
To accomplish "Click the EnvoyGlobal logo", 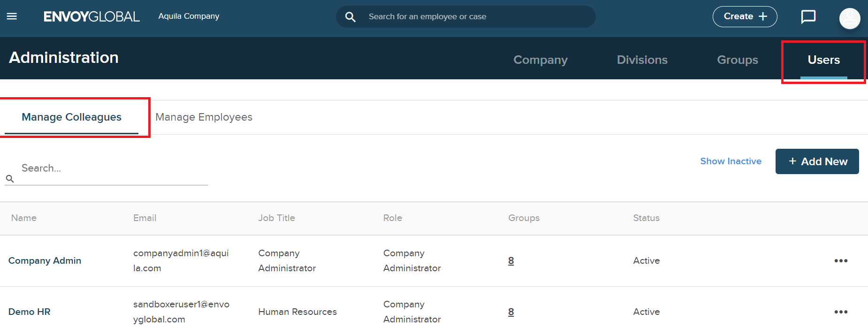I will pos(91,16).
